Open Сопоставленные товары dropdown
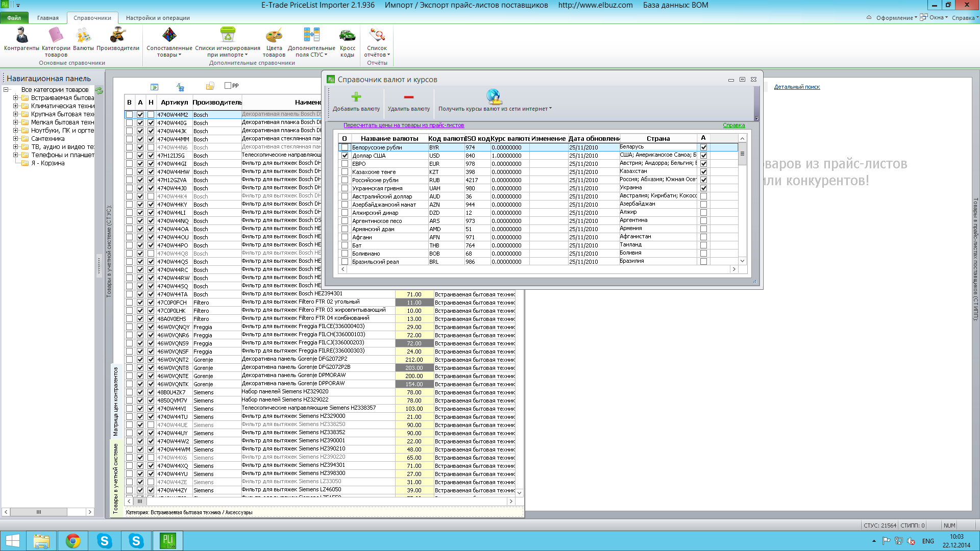 click(169, 42)
